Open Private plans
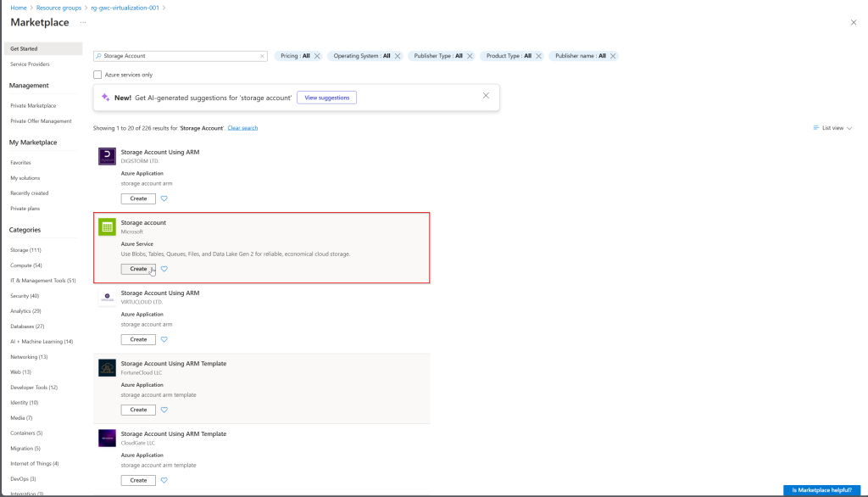 (25, 209)
